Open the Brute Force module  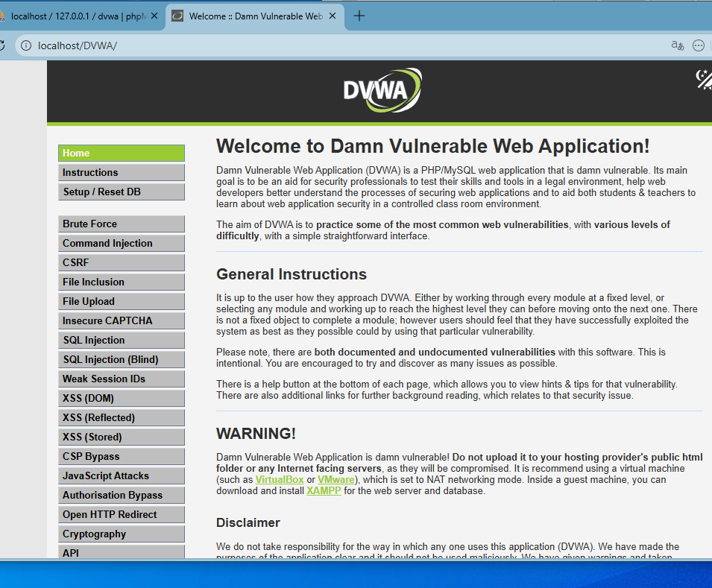[x=122, y=224]
